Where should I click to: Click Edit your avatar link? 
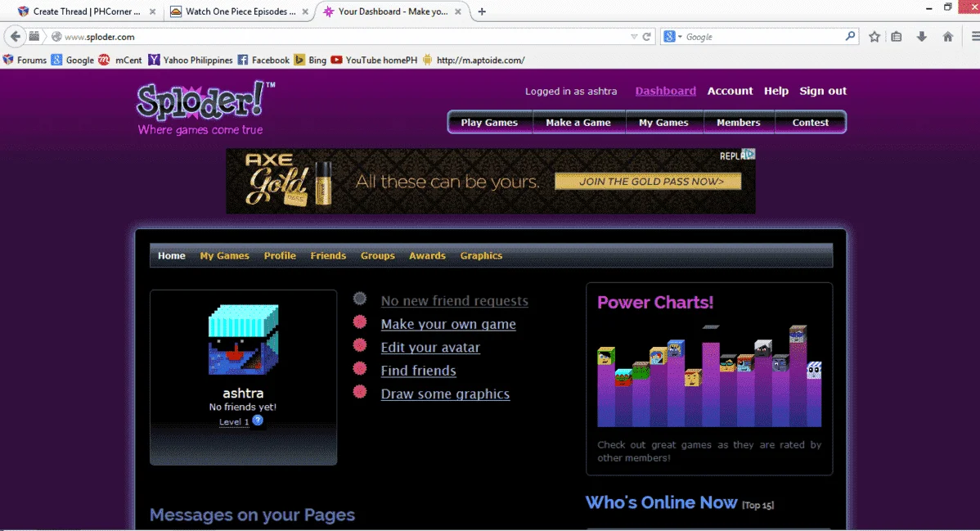[430, 347]
